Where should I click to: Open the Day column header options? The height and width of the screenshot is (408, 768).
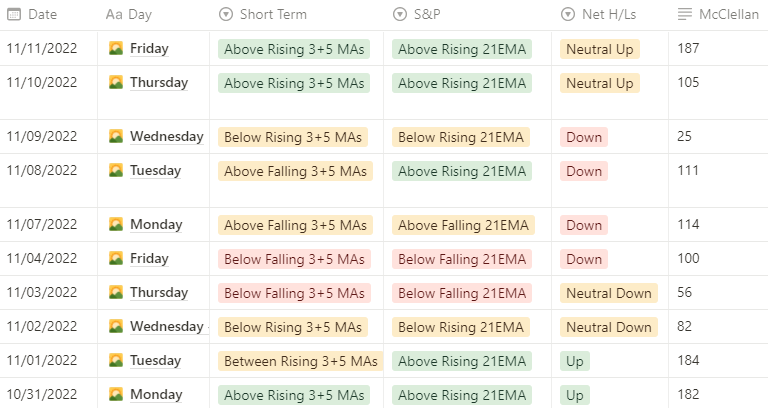coord(141,15)
